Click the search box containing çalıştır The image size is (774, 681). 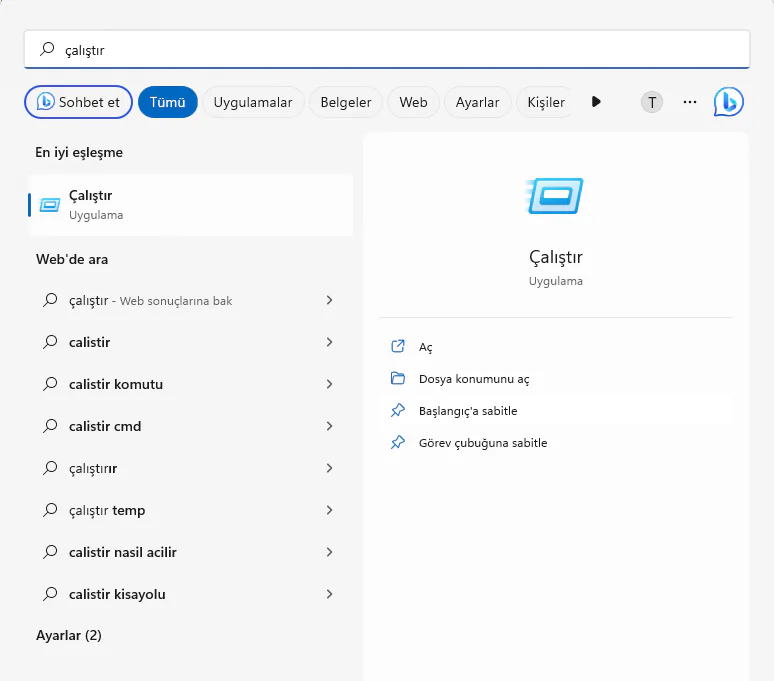(387, 49)
